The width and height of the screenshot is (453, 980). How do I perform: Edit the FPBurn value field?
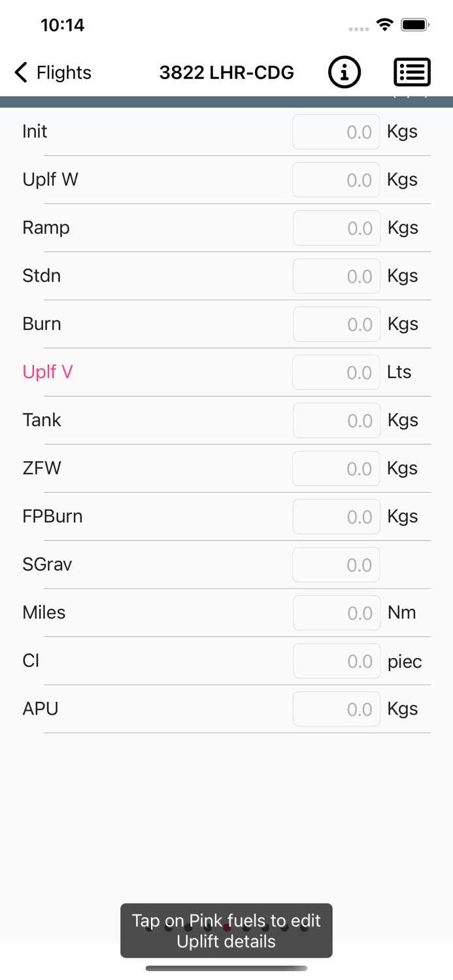coord(336,517)
